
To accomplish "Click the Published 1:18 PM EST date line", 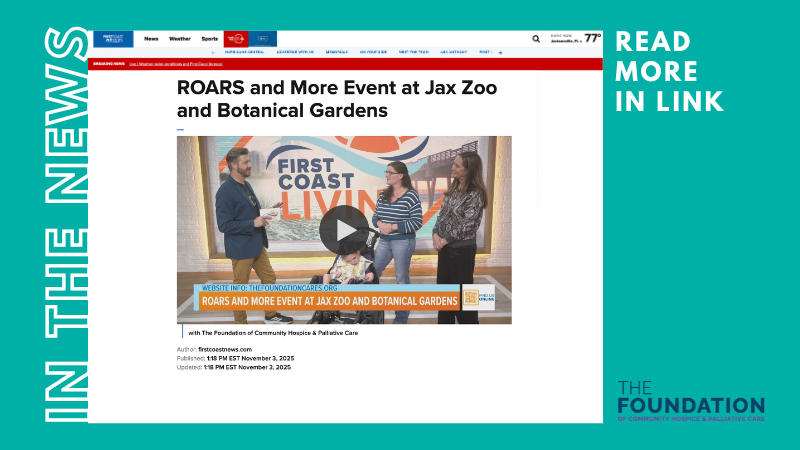I will (x=235, y=358).
